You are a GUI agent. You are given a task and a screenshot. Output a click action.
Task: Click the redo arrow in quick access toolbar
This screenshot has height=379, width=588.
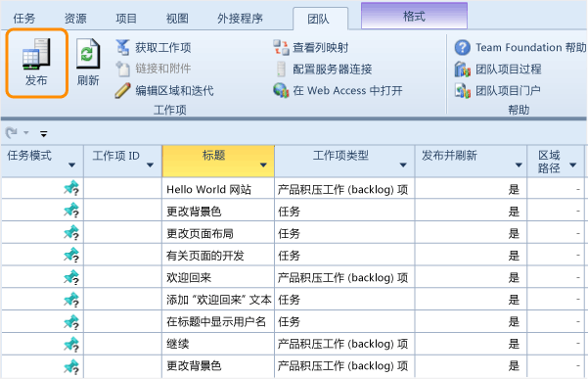[x=11, y=132]
